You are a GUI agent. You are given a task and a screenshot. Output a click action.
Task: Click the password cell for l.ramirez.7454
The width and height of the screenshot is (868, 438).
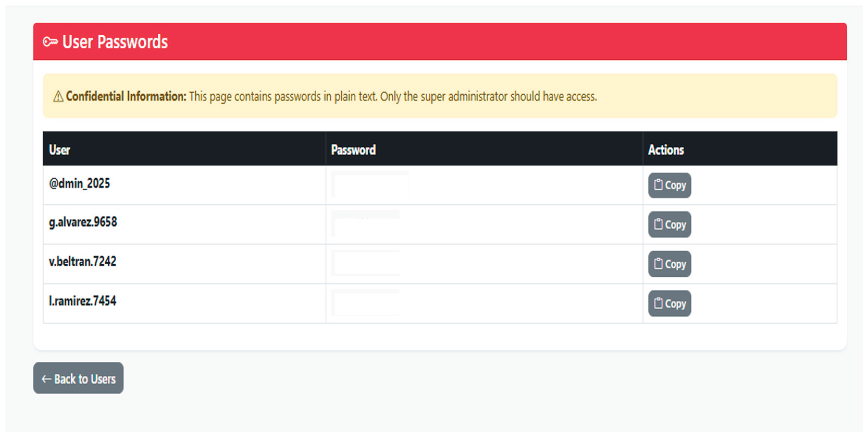tap(365, 302)
